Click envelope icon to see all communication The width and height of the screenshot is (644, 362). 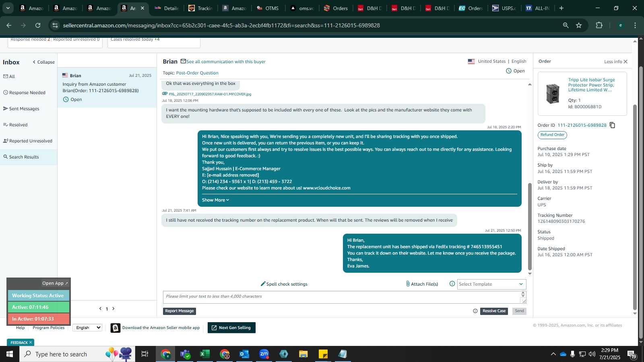coord(183,62)
